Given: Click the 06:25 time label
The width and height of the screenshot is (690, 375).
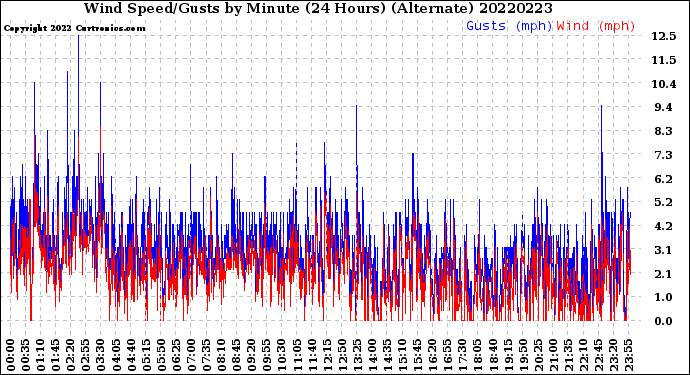Looking at the screenshot, I should (x=176, y=355).
